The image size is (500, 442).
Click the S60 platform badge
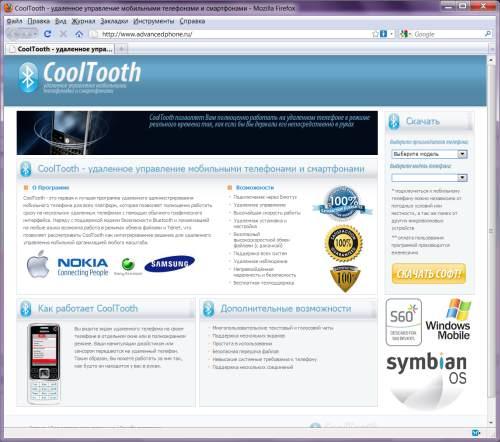[404, 322]
